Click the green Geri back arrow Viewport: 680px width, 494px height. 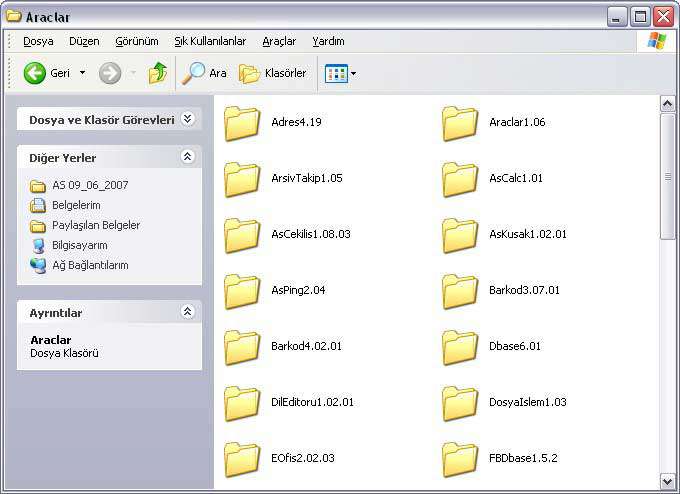34,73
